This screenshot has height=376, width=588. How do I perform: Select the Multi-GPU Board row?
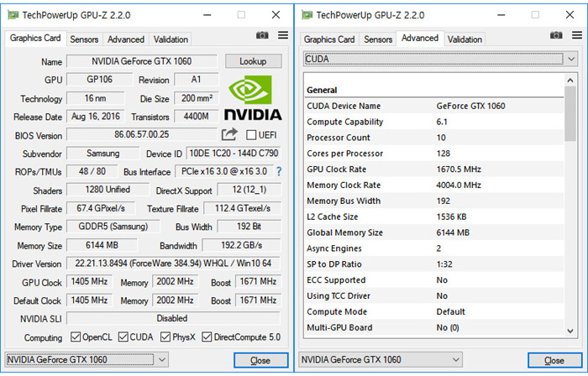pyautogui.click(x=434, y=327)
